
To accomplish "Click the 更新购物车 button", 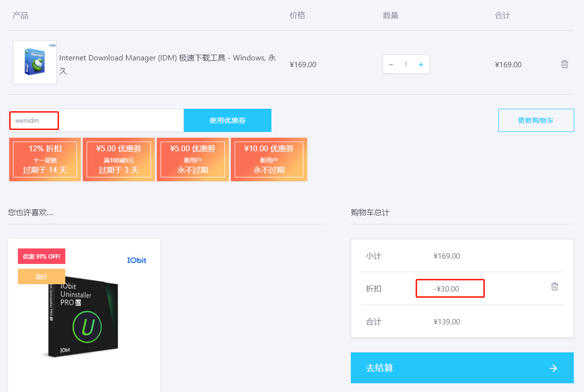I will coord(536,120).
